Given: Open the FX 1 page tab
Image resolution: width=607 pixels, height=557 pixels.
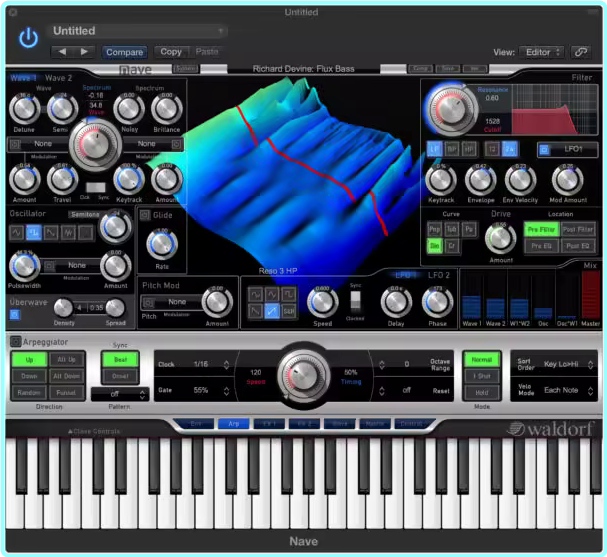Looking at the screenshot, I should (x=269, y=424).
